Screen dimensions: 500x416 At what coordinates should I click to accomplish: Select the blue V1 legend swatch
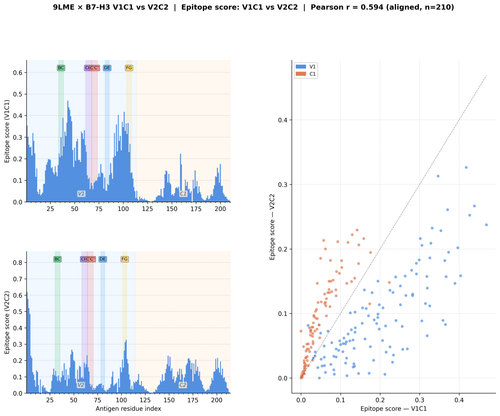[301, 67]
